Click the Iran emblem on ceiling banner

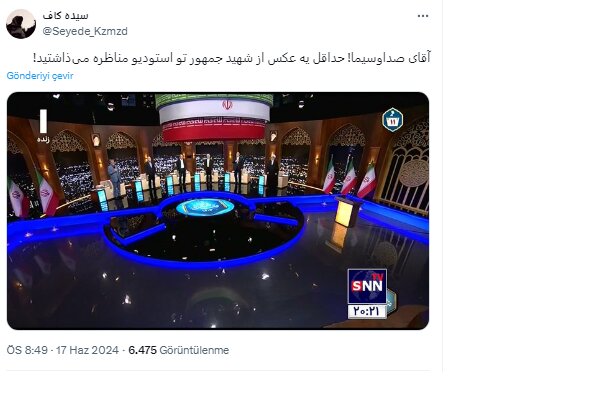click(227, 105)
